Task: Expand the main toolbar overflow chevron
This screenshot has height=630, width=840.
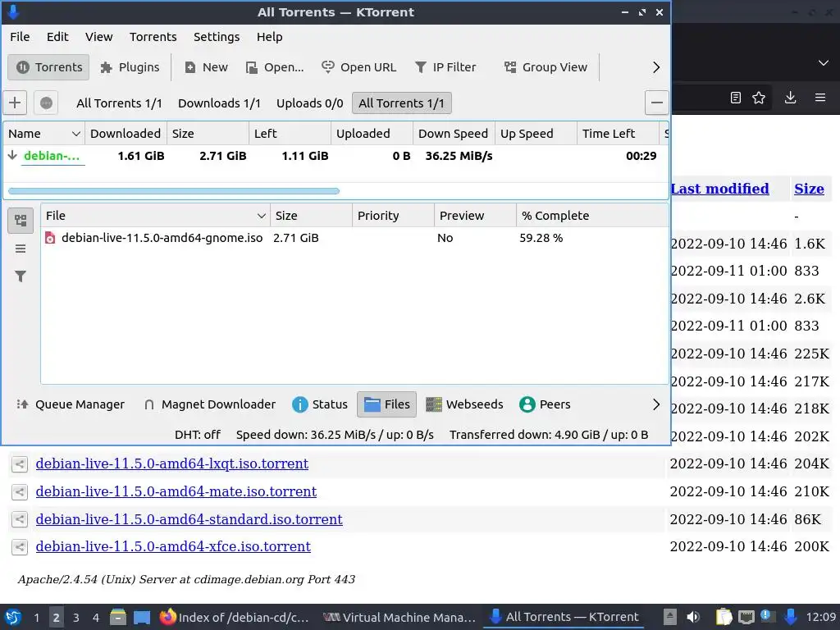Action: pyautogui.click(x=656, y=67)
